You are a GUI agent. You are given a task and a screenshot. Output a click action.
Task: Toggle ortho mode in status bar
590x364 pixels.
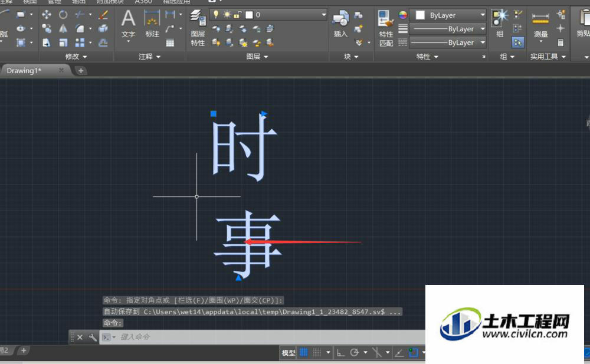[x=340, y=353]
